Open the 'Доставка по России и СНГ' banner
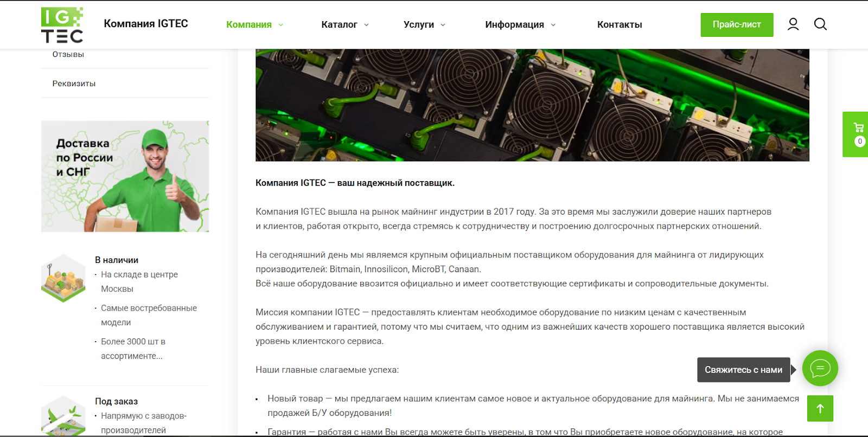This screenshot has height=437, width=868. (x=125, y=176)
